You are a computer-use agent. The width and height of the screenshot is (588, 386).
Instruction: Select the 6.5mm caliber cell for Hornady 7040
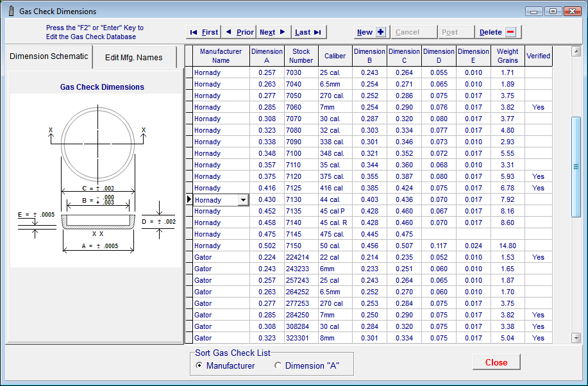point(335,84)
